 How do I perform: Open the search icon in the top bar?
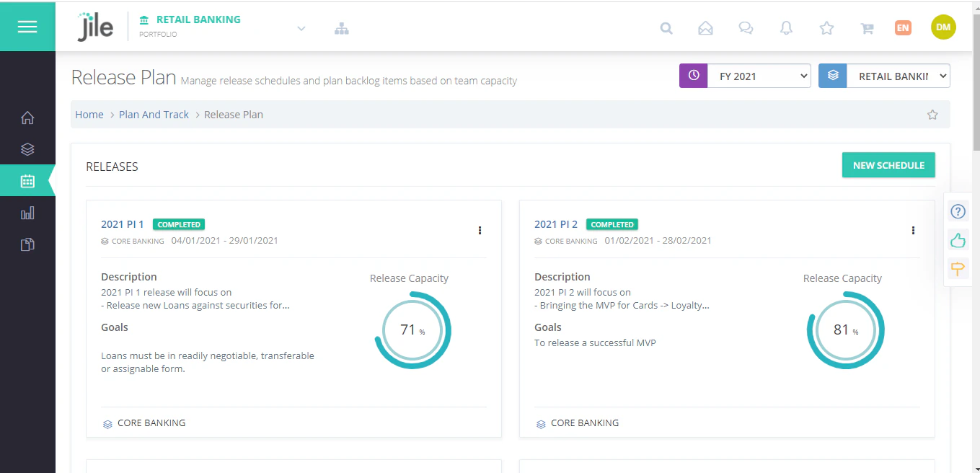point(666,28)
